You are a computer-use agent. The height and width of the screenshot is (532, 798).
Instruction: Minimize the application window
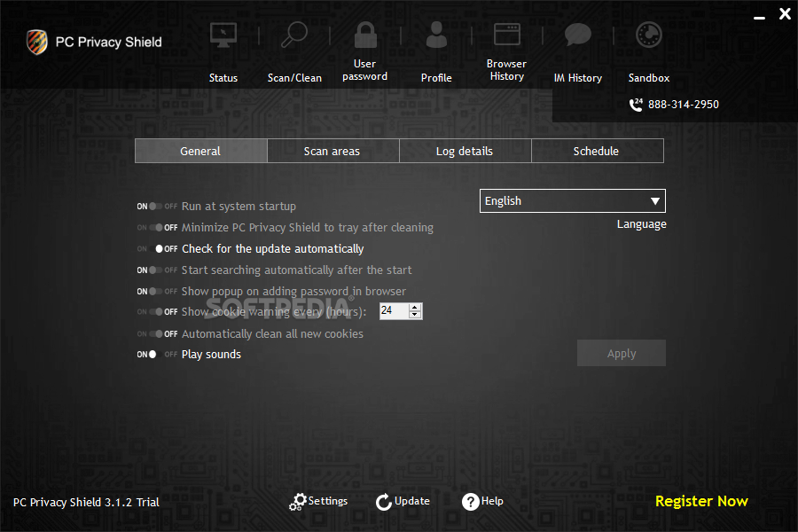click(x=759, y=18)
